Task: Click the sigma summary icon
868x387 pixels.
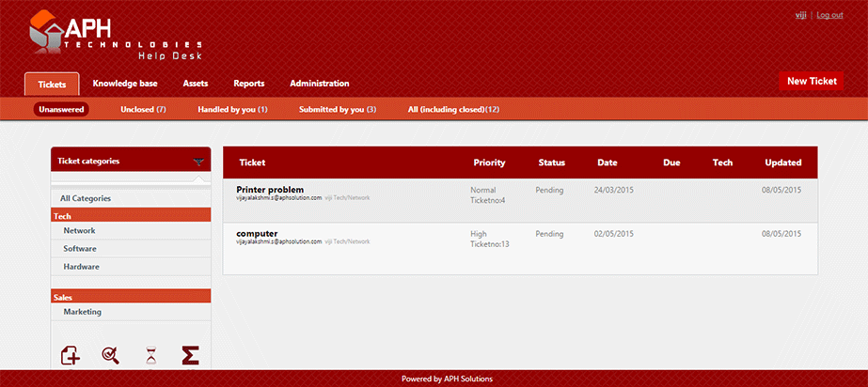Action: click(x=190, y=355)
